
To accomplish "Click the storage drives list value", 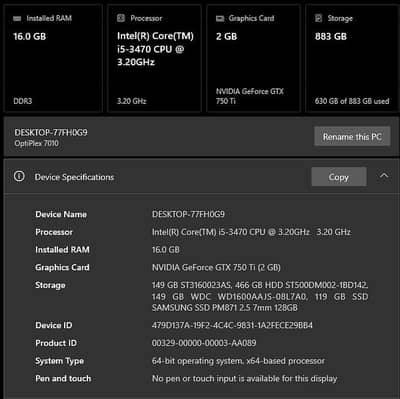I will 260,296.
